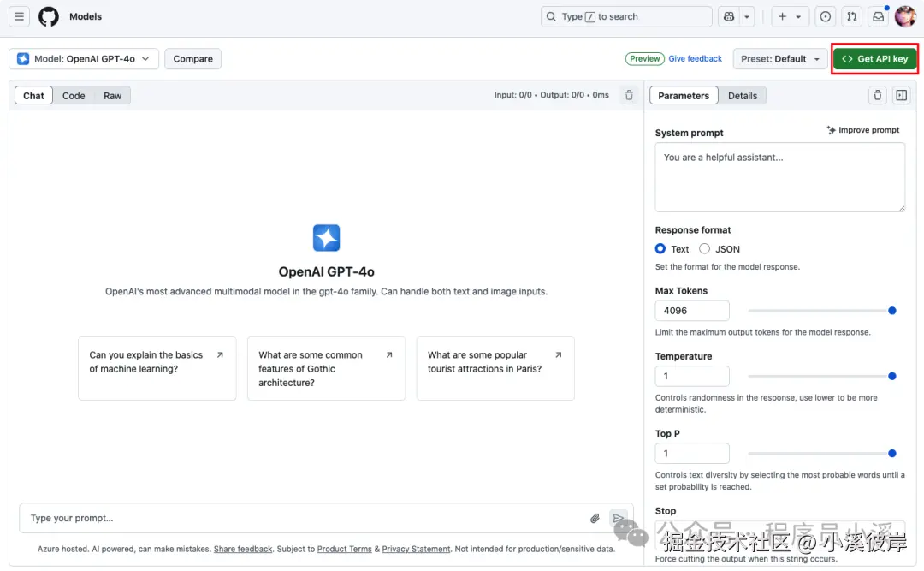This screenshot has width=924, height=571.
Task: Collapse the sidebar panel icon
Action: coord(902,95)
